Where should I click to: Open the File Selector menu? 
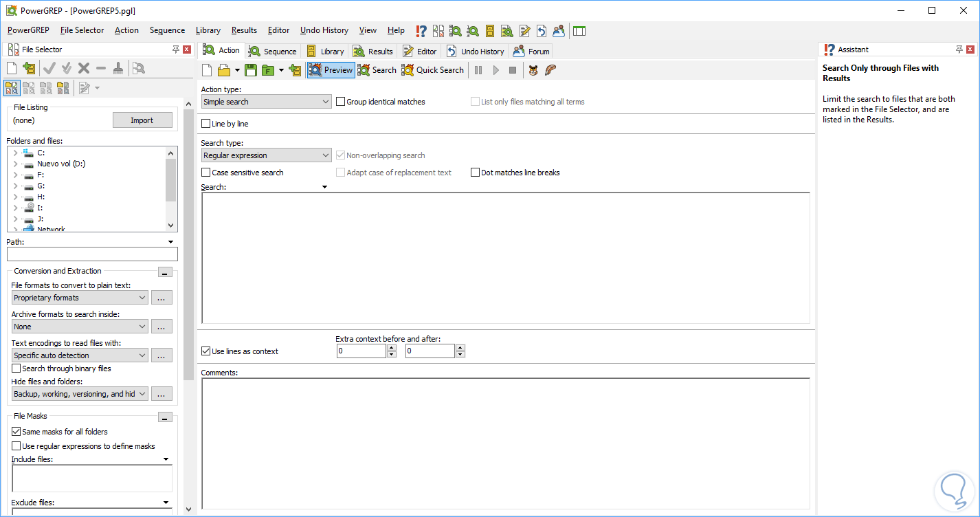[82, 30]
